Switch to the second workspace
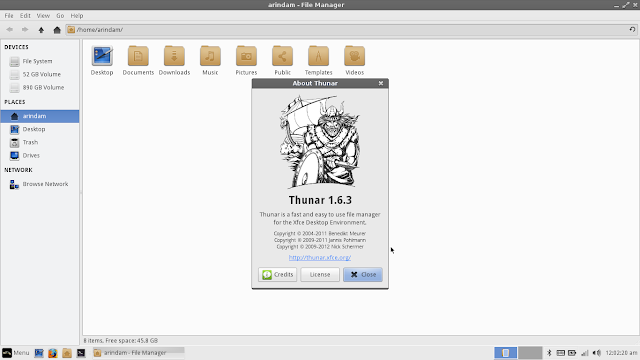The image size is (640, 360). point(530,353)
